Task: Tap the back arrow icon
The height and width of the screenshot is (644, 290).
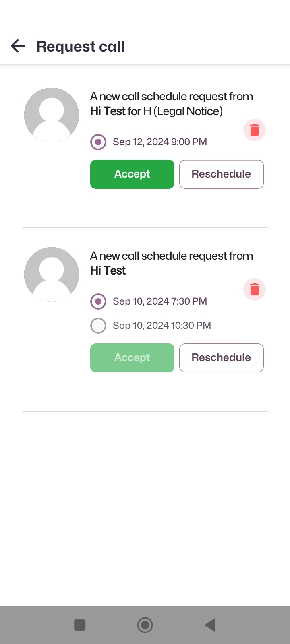Action: tap(18, 46)
